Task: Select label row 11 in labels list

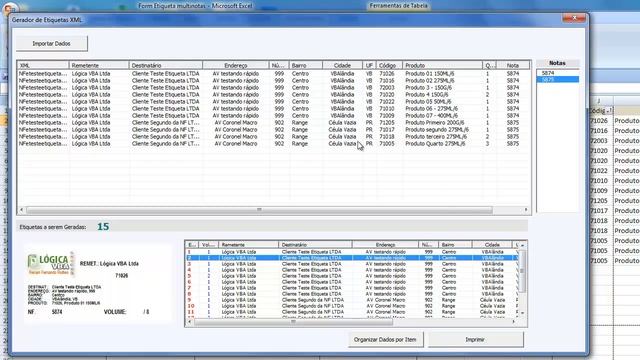Action: point(352,312)
